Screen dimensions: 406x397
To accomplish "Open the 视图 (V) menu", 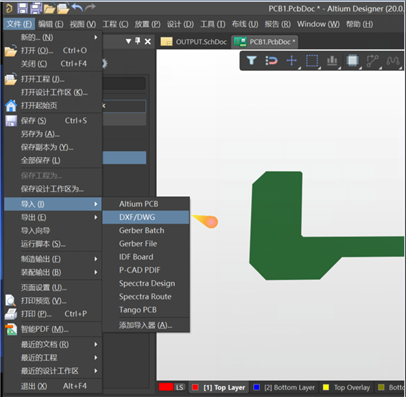I will 83,24.
